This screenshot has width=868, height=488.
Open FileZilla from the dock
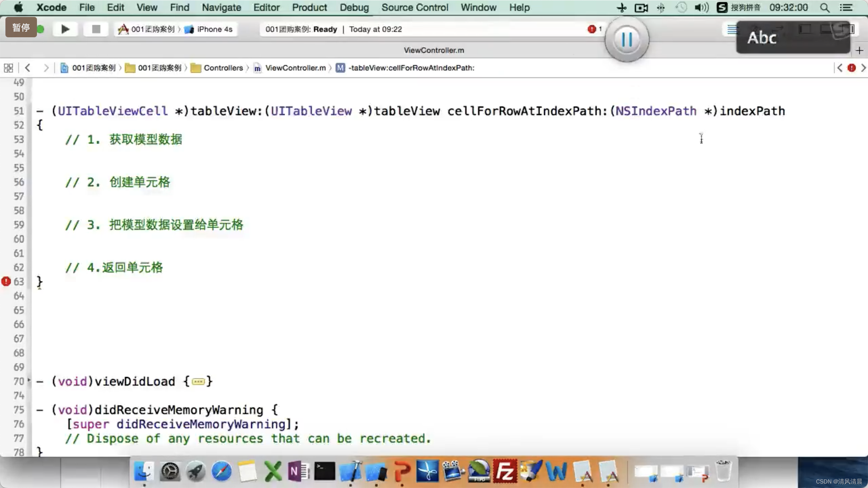(505, 471)
